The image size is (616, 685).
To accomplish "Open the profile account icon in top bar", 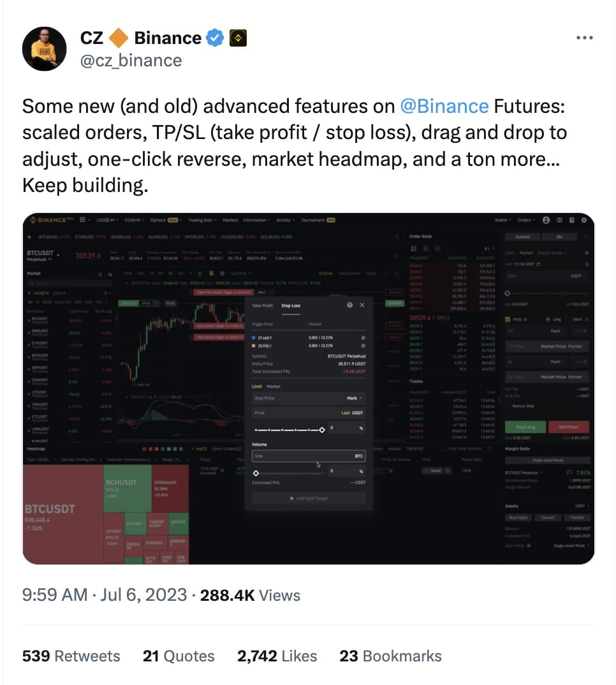I will (546, 219).
